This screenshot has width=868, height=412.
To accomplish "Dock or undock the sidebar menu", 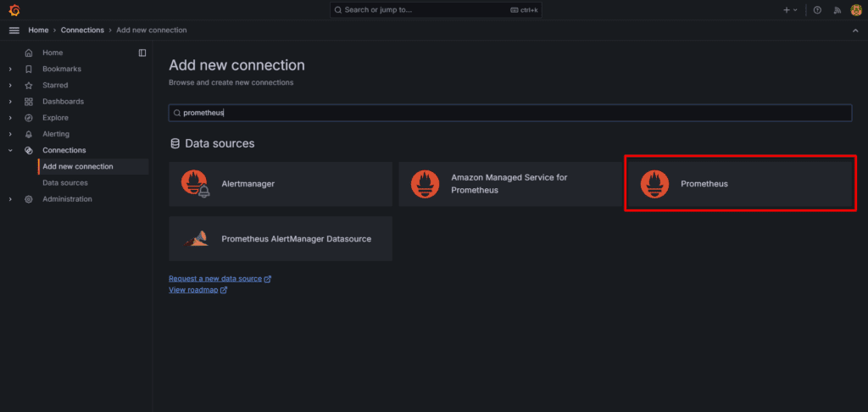I will (x=142, y=53).
